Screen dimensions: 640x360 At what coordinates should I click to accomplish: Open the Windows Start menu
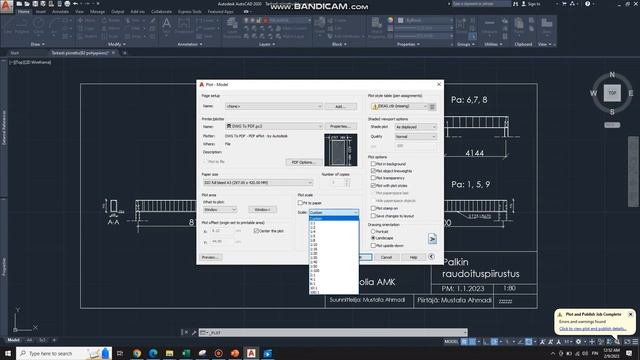point(7,353)
